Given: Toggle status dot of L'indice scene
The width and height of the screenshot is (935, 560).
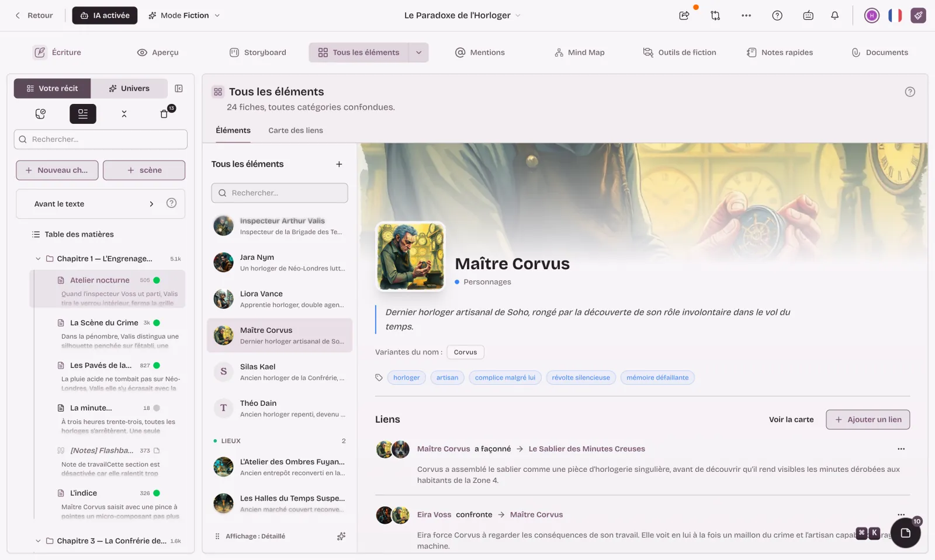Looking at the screenshot, I should point(157,493).
